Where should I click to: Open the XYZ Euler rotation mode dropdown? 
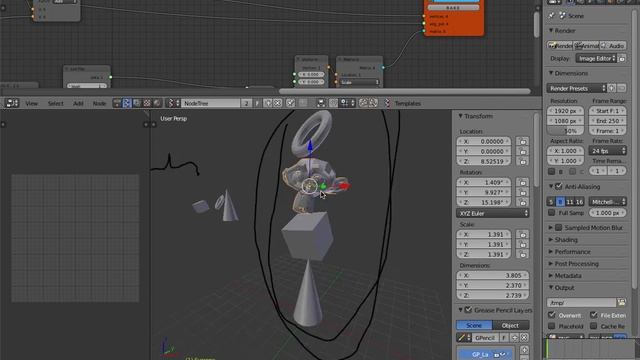pyautogui.click(x=493, y=213)
